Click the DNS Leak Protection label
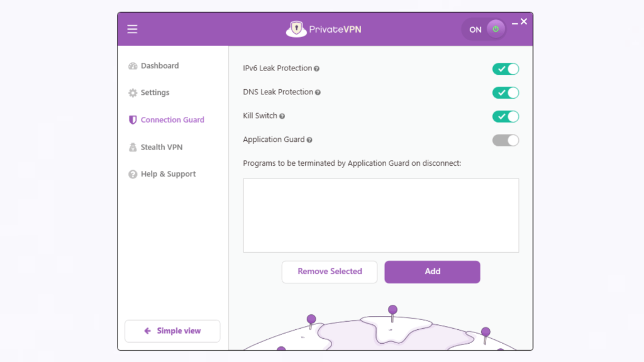 (278, 92)
